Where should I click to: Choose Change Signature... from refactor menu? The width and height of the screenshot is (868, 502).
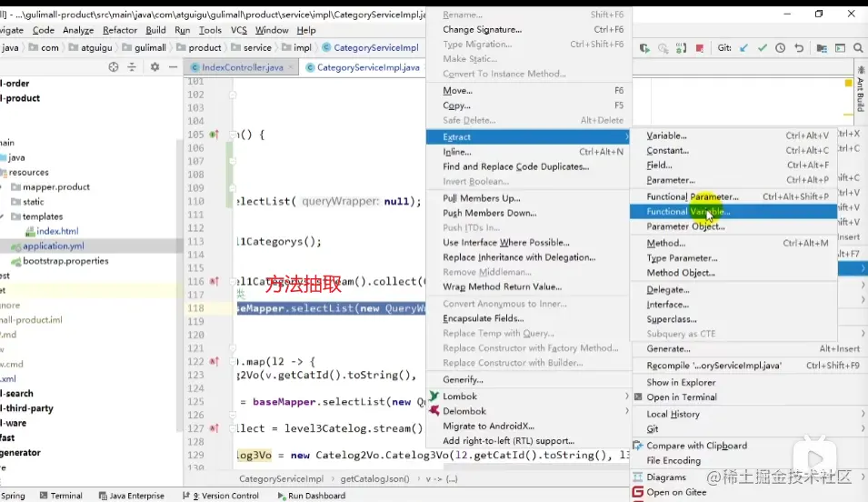529,29
